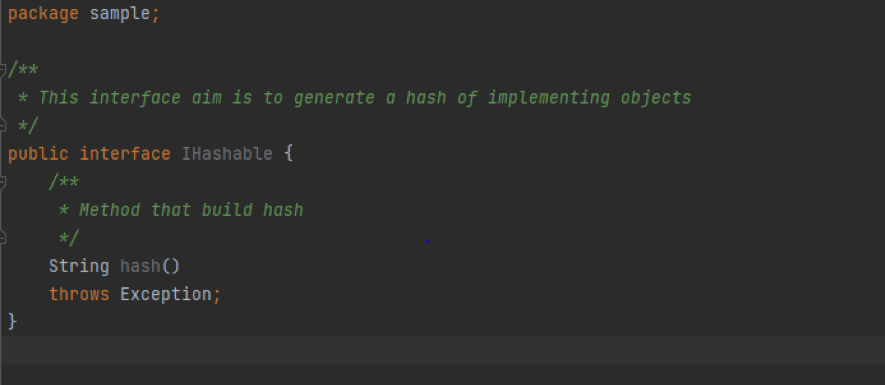The height and width of the screenshot is (385, 885).
Task: Click the 'String' return type
Action: coord(79,266)
